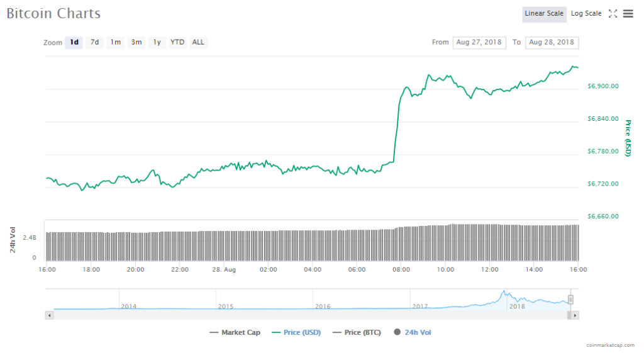Zoom chart to 1y
This screenshot has height=353, width=644.
tap(157, 42)
